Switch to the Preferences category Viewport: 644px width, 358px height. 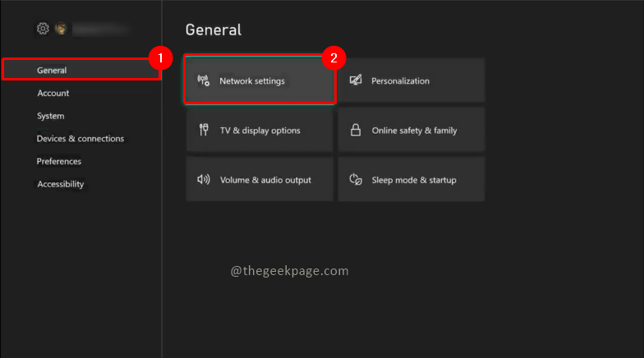59,161
